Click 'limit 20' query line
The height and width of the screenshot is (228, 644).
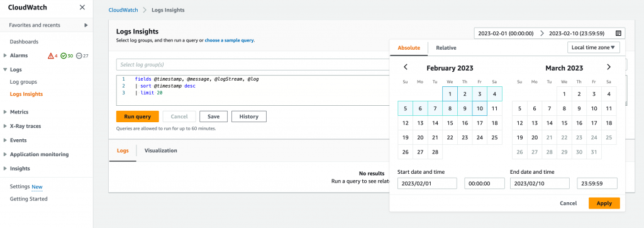tap(148, 93)
